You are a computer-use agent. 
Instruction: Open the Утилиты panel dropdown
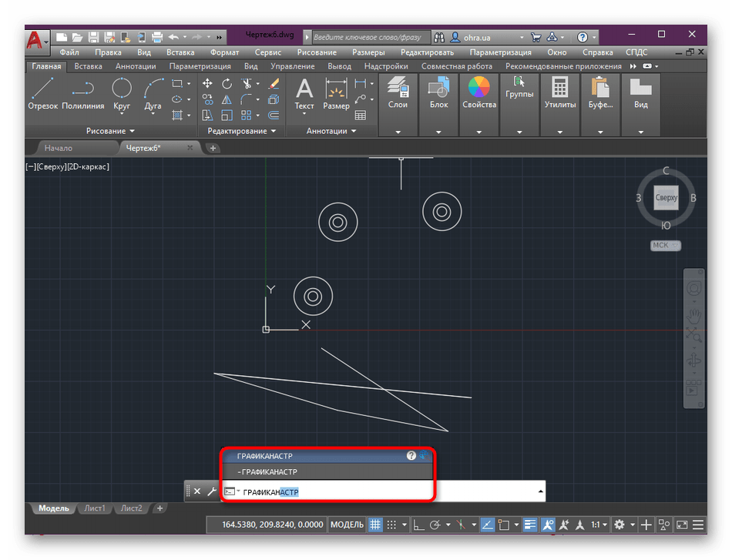point(559,132)
